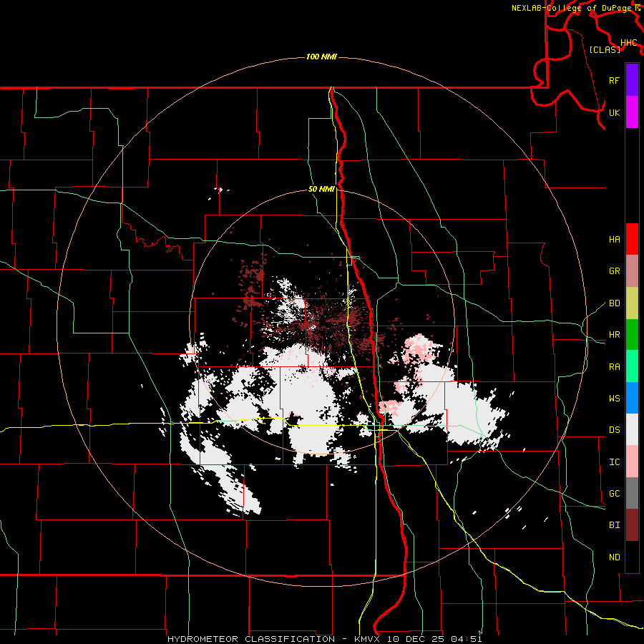The width and height of the screenshot is (644, 644).
Task: Click the [CLAS] units label
Action: tap(605, 49)
